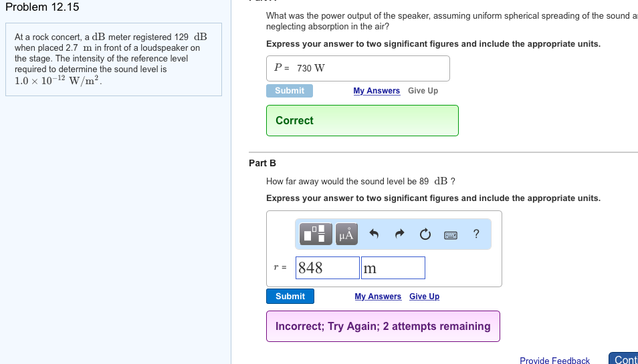
Task: Give up on Part B
Action: click(x=424, y=297)
